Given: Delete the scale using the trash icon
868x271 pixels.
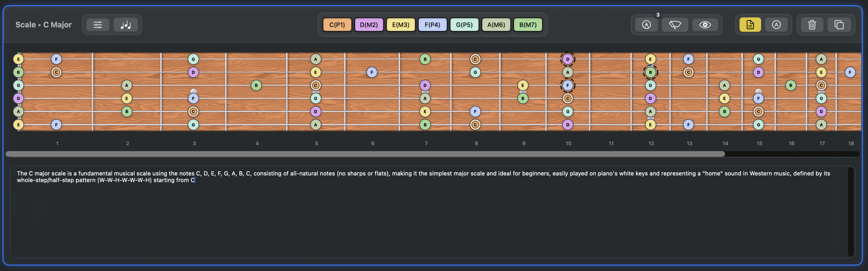Looking at the screenshot, I should [812, 24].
